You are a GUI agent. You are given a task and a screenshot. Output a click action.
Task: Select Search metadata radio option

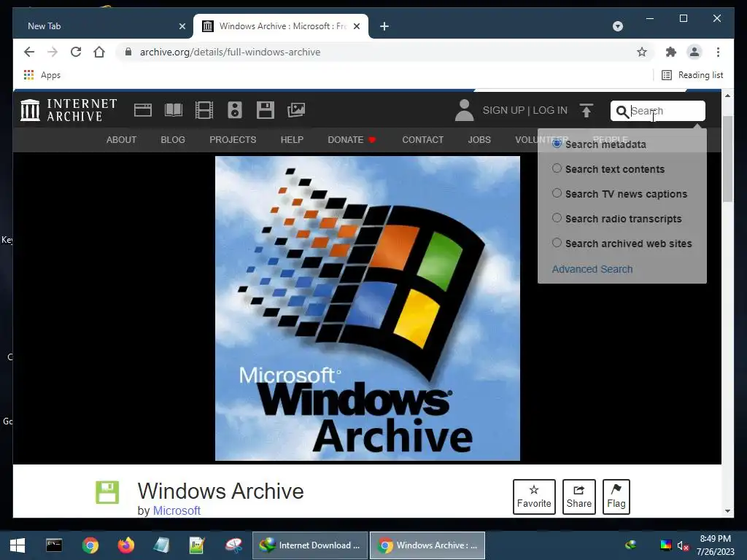pyautogui.click(x=557, y=144)
